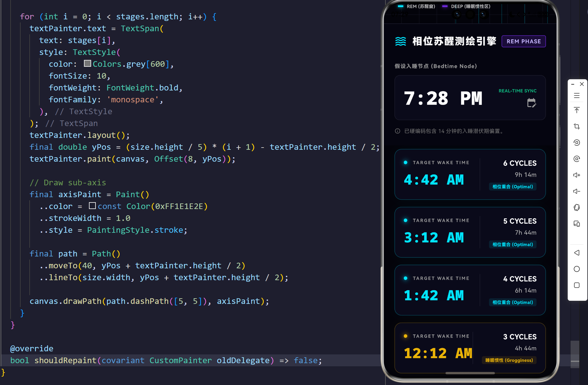Image resolution: width=588 pixels, height=385 pixels.
Task: Click 'textPainter.layout();' line
Action: [x=80, y=135]
